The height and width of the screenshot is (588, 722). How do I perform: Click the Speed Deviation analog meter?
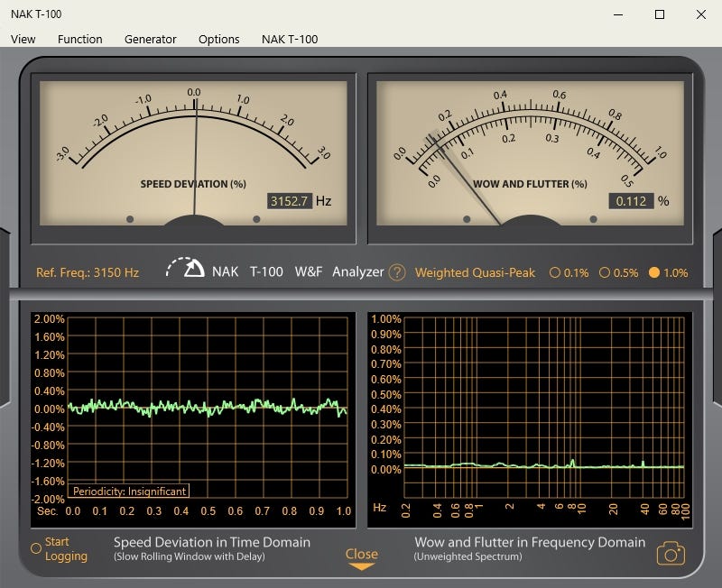[193, 144]
